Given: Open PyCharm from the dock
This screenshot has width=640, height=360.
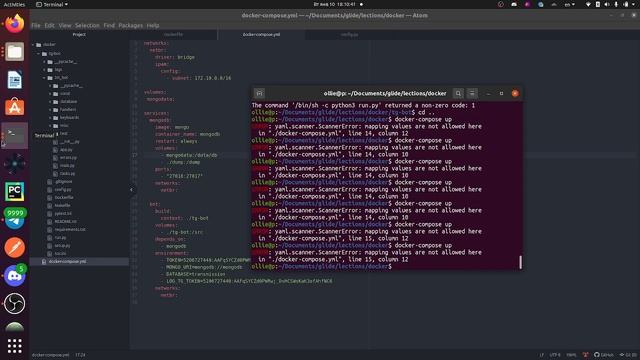Looking at the screenshot, I should (x=15, y=191).
